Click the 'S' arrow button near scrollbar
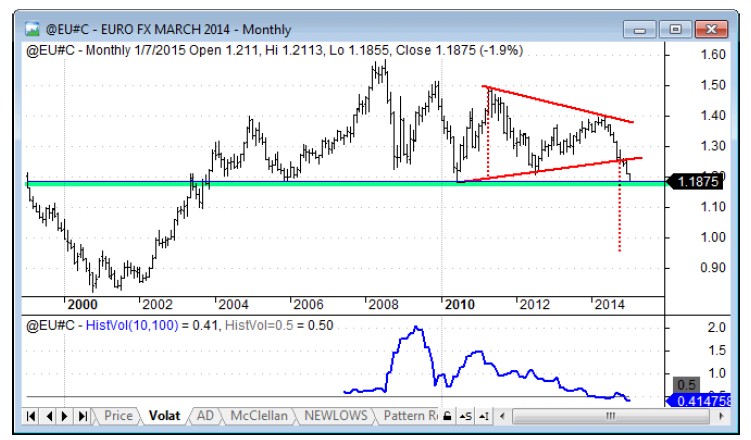This screenshot has height=440, width=751. 465,416
